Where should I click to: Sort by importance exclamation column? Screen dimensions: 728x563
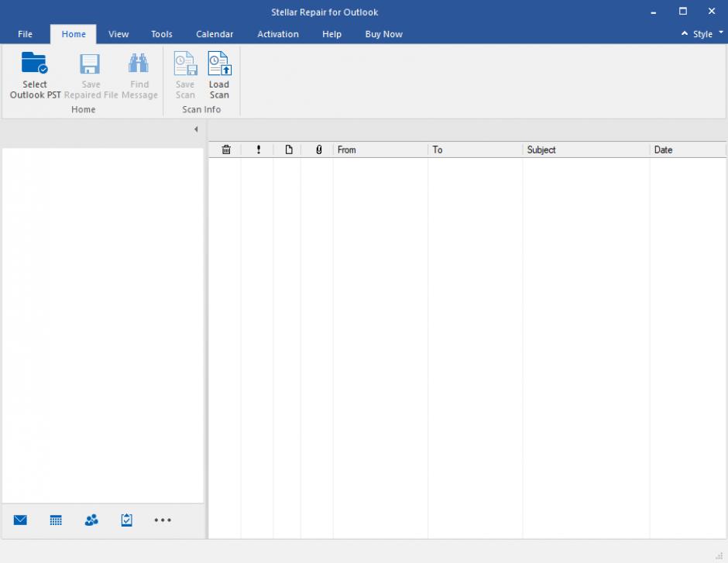click(259, 149)
